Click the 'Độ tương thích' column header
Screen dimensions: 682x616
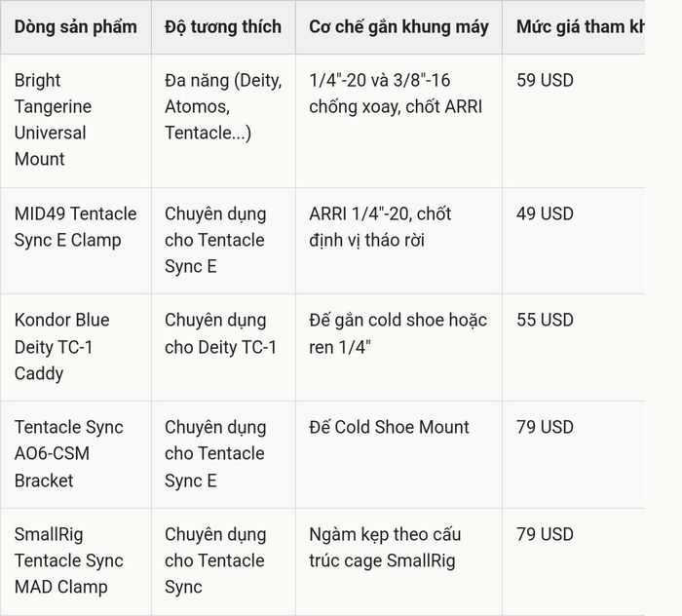[x=223, y=27]
